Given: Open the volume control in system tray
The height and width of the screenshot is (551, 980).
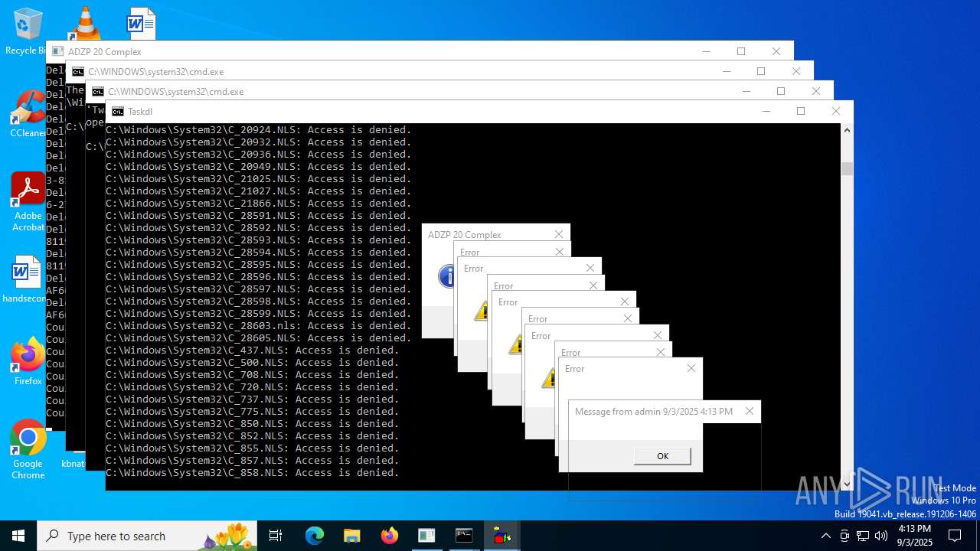Looking at the screenshot, I should click(x=881, y=536).
